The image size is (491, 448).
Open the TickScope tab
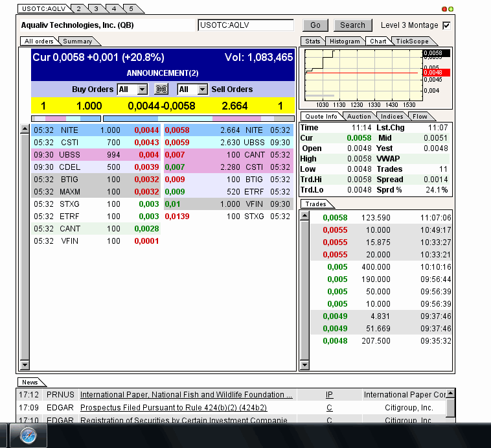(x=412, y=41)
